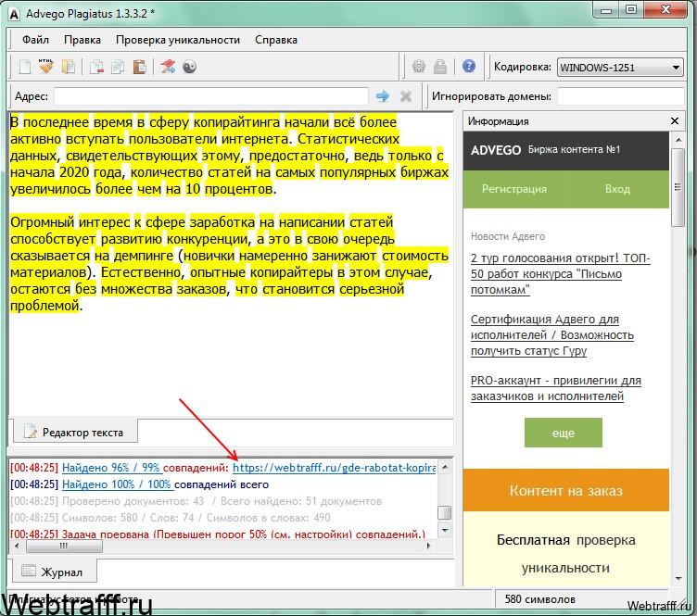Open the webtrafff.ru link in log

pos(335,468)
